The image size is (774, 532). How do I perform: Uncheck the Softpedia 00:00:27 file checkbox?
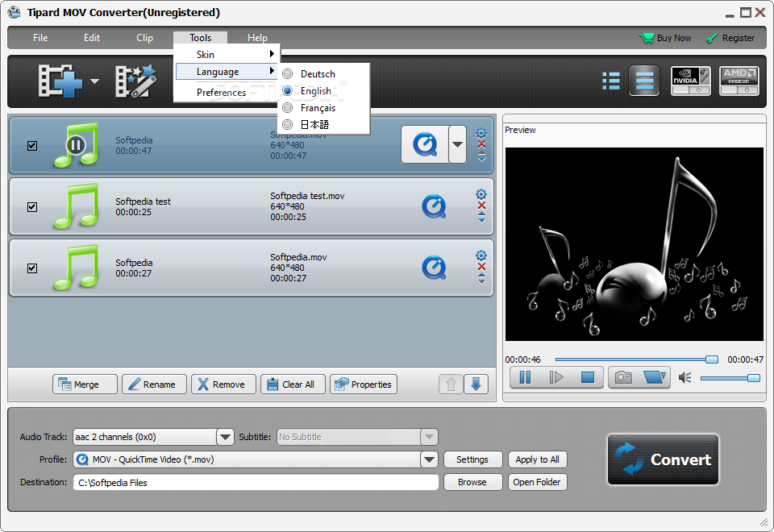pos(32,268)
